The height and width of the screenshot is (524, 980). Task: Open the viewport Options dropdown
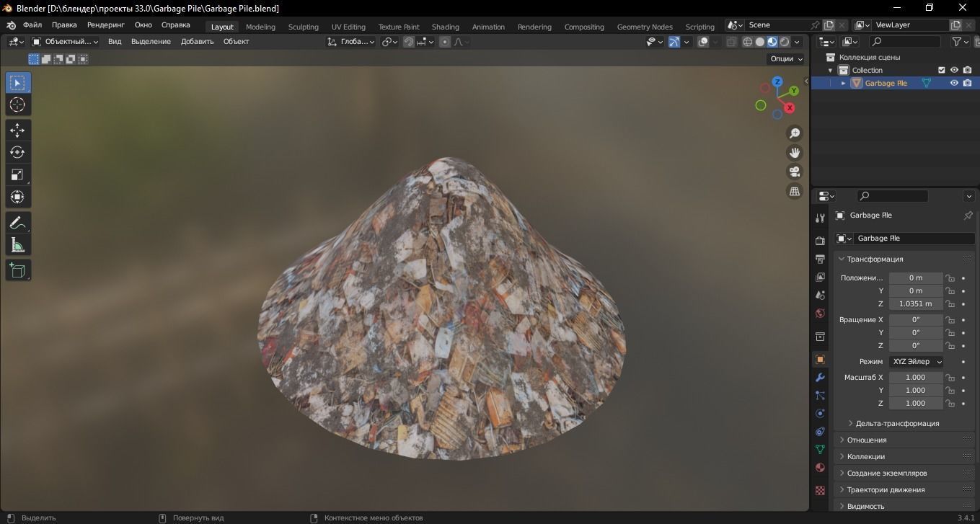click(786, 59)
